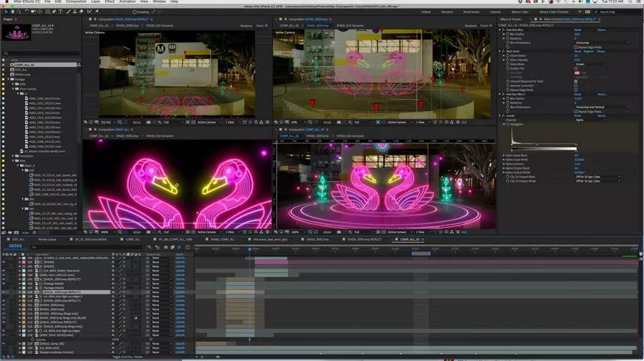Toggle visibility eye of selected SH020_3DEComp REFLECT layer
644x361 pixels.
click(4, 292)
